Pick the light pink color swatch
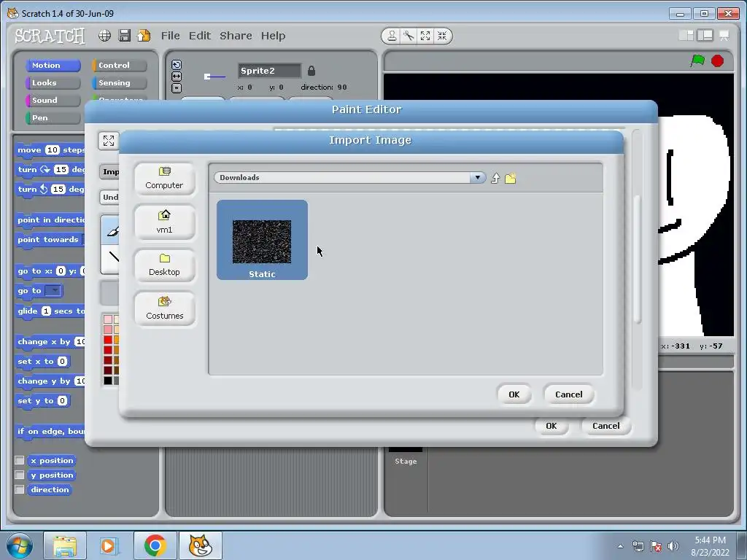Screen dimensions: 747x560 click(108, 319)
